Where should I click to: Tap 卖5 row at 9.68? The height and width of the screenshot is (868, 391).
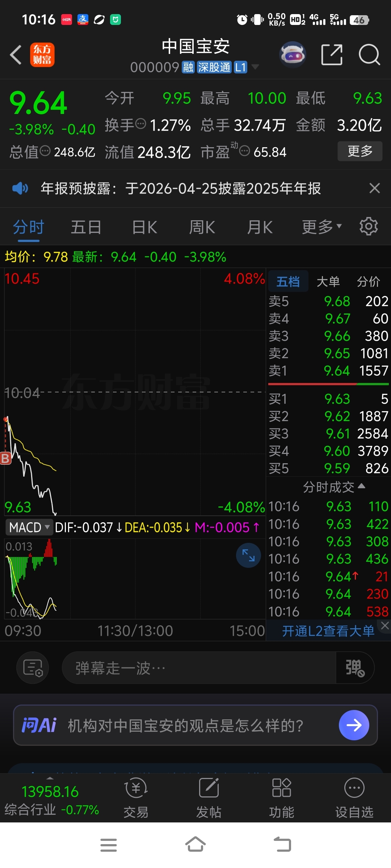point(328,301)
